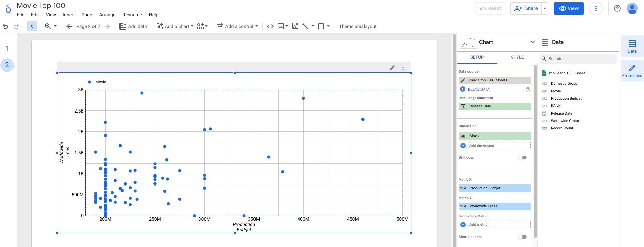Open the Add a chart dropdown

point(175,26)
